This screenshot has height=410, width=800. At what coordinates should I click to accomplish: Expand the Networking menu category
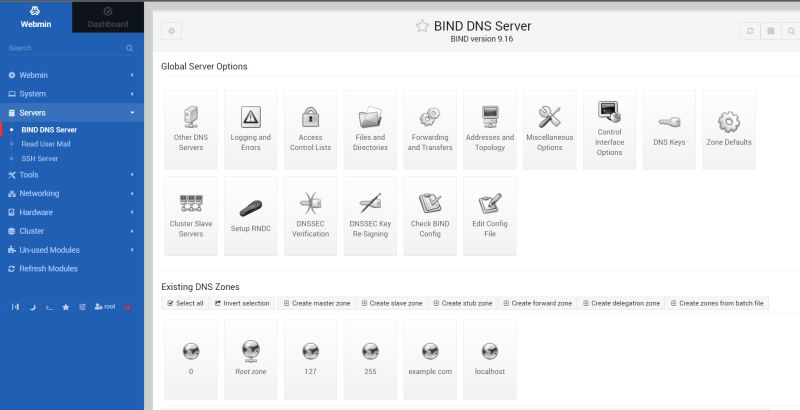pyautogui.click(x=72, y=194)
